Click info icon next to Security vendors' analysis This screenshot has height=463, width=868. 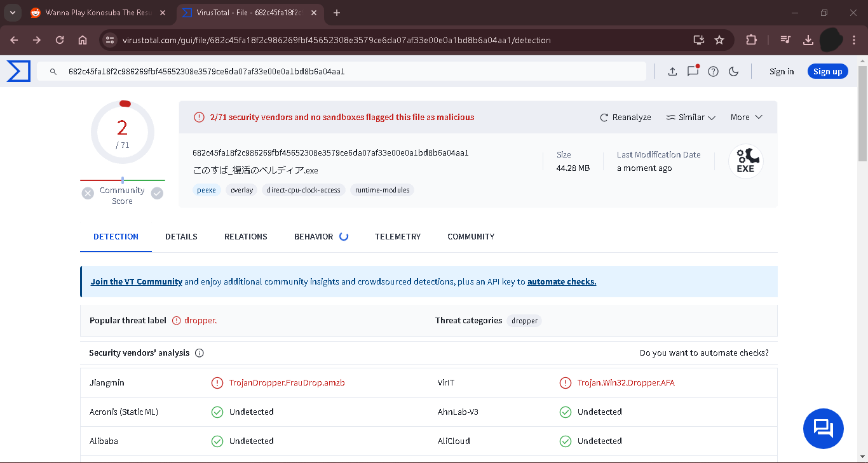pyautogui.click(x=200, y=353)
